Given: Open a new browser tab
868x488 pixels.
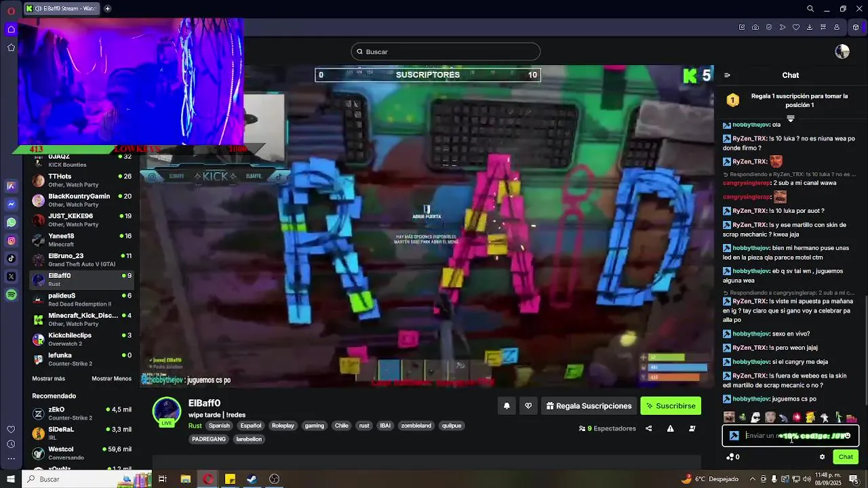Looking at the screenshot, I should 107,9.
